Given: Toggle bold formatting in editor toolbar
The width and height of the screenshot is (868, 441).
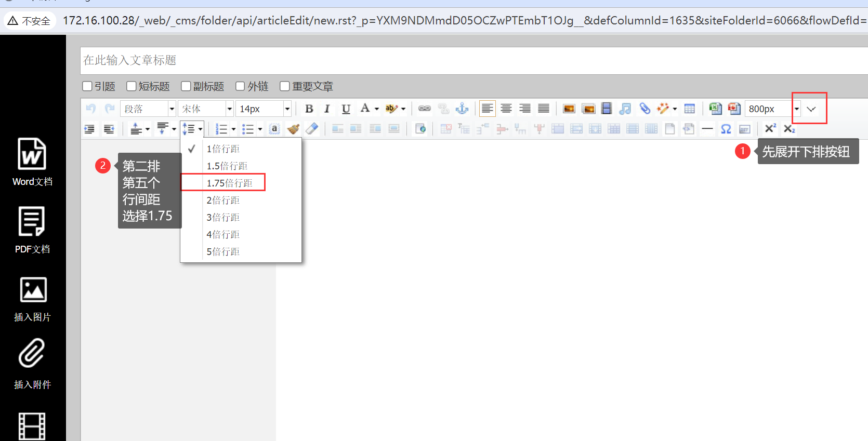Looking at the screenshot, I should (x=309, y=109).
